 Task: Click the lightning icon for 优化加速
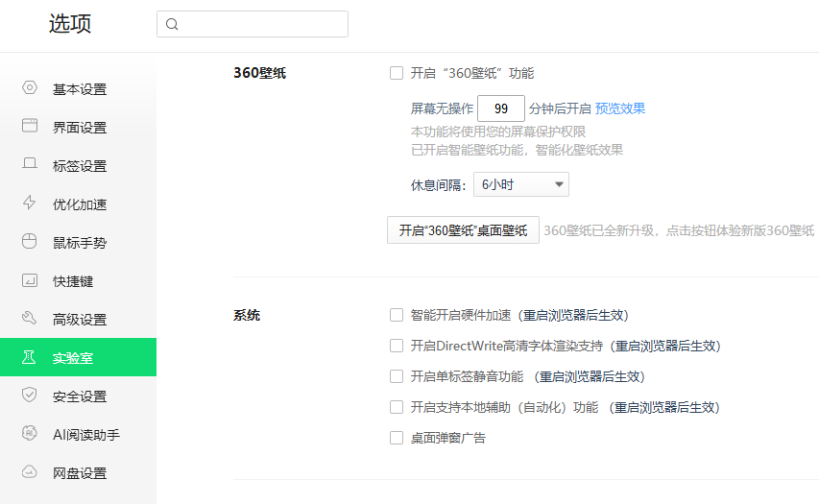pyautogui.click(x=30, y=203)
